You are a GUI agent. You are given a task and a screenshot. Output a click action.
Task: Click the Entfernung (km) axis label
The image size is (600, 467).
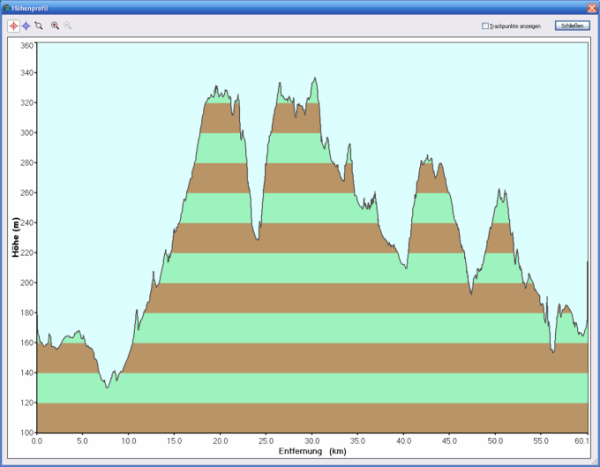coord(311,451)
